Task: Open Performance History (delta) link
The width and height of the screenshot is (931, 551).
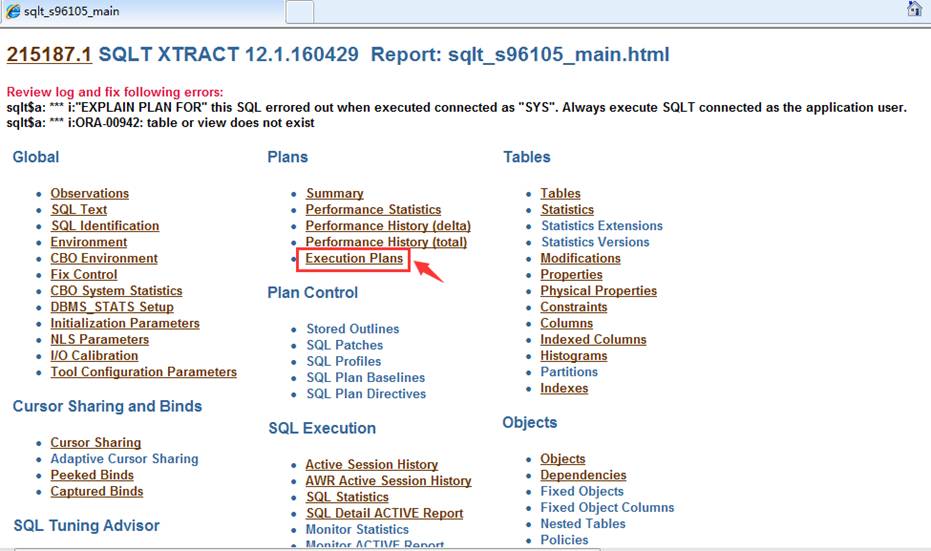Action: (388, 226)
